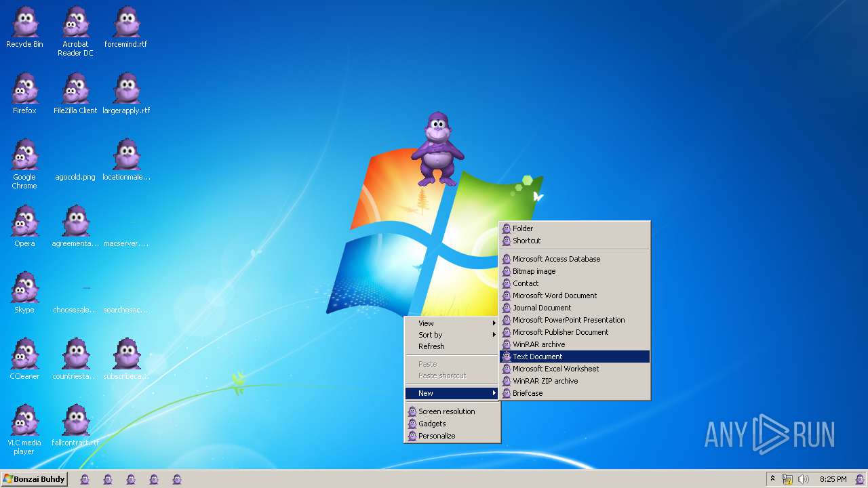Create new Journal Document
The image size is (868, 488).
pos(574,308)
